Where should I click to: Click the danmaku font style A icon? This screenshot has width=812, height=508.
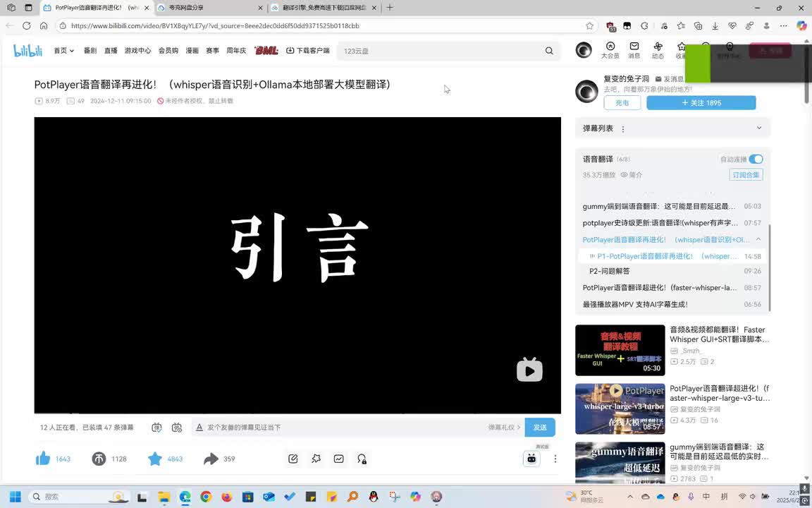click(199, 428)
